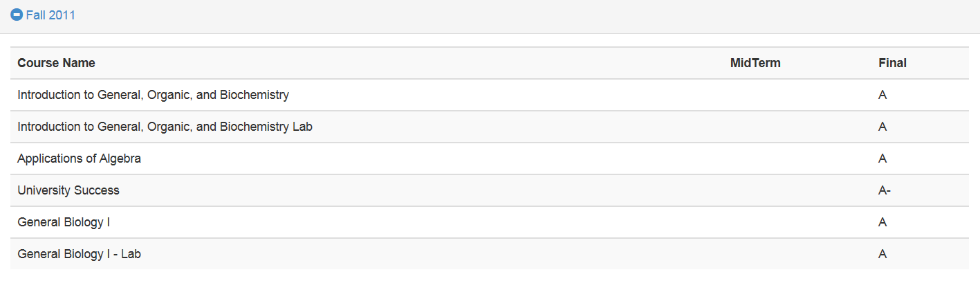Select the Final column header
The width and height of the screenshot is (980, 290).
[892, 63]
